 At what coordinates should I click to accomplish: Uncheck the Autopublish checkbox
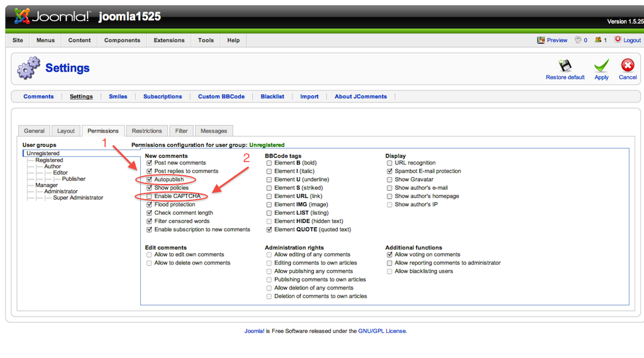[x=149, y=180]
